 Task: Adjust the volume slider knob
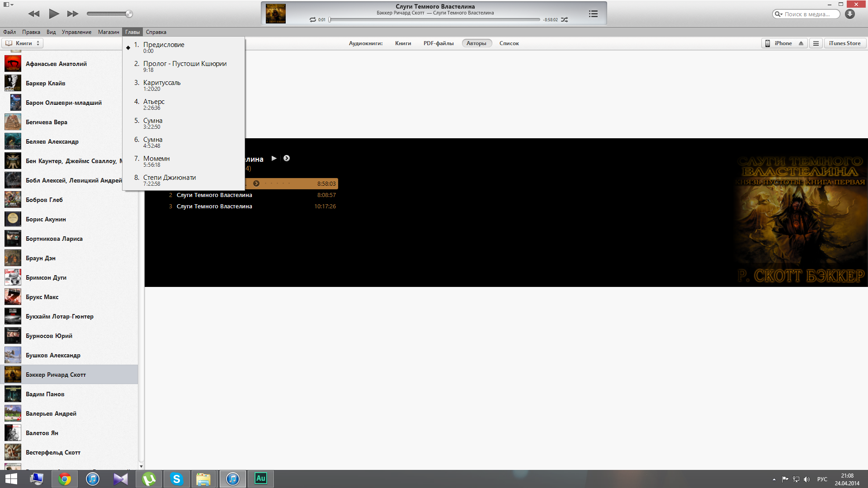129,14
